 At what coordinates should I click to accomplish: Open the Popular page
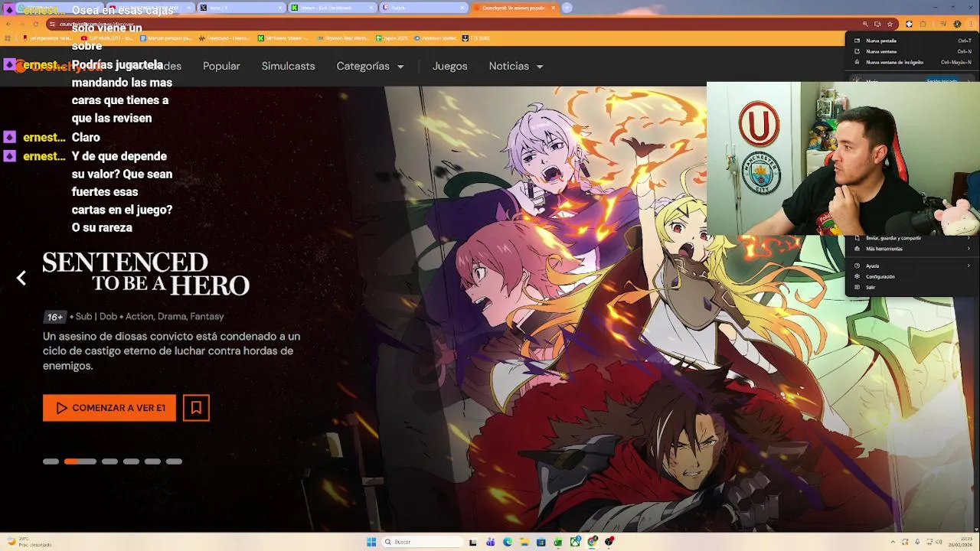[x=221, y=66]
